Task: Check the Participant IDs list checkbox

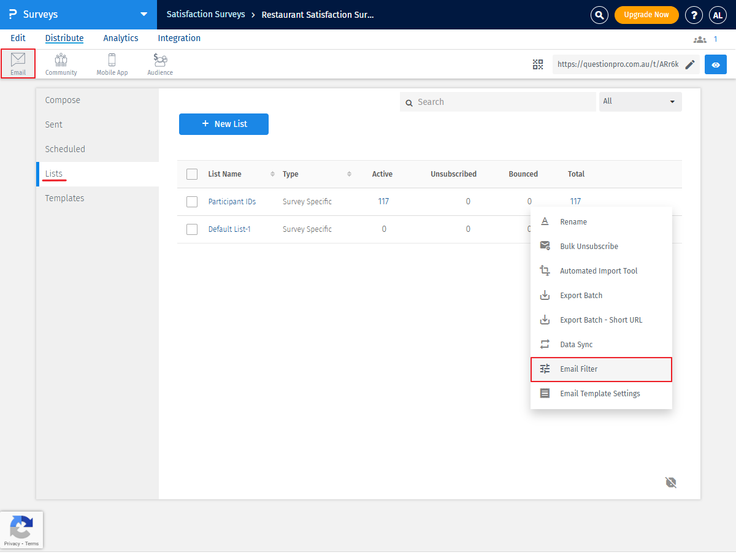Action: tap(192, 202)
